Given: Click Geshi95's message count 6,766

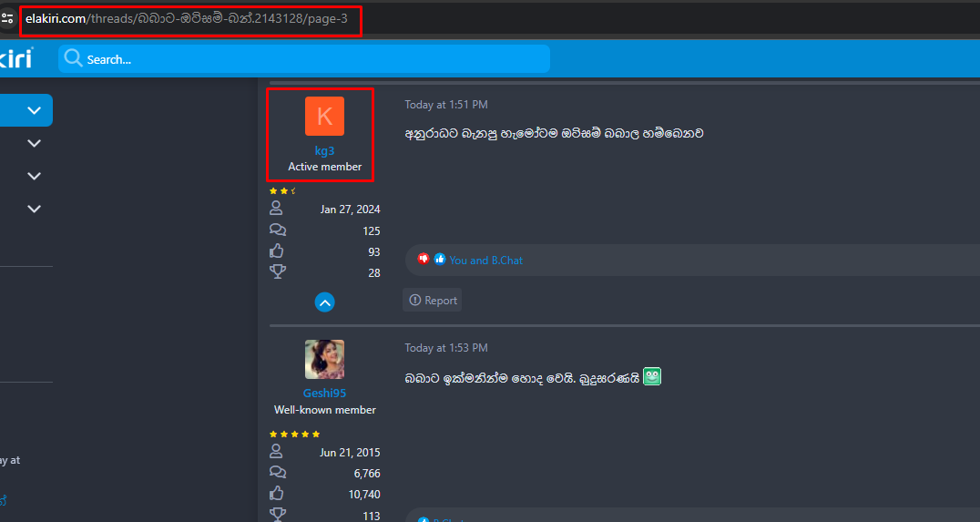Looking at the screenshot, I should 367,474.
